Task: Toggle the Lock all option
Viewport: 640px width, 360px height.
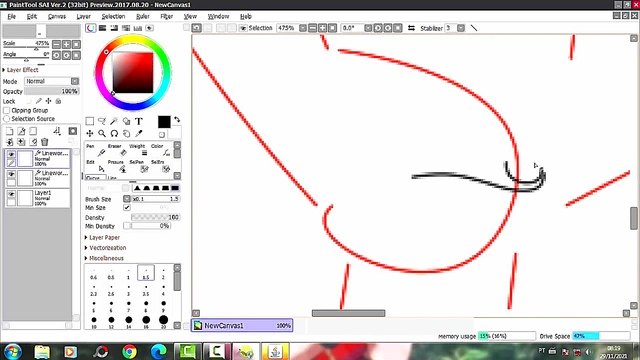Action: click(58, 101)
